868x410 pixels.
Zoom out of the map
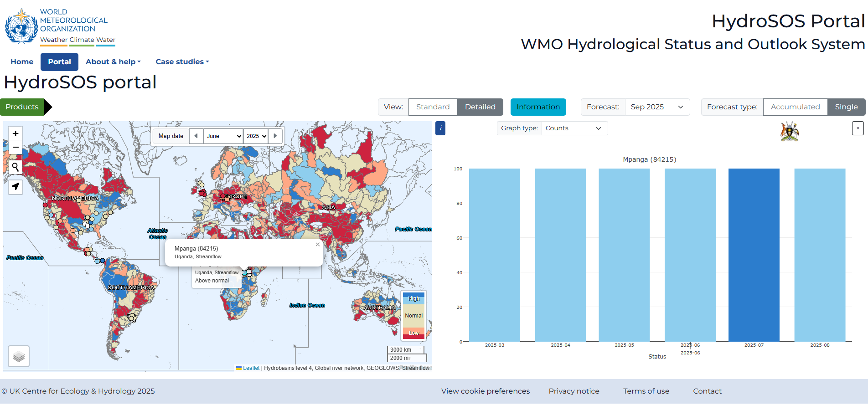coord(15,147)
